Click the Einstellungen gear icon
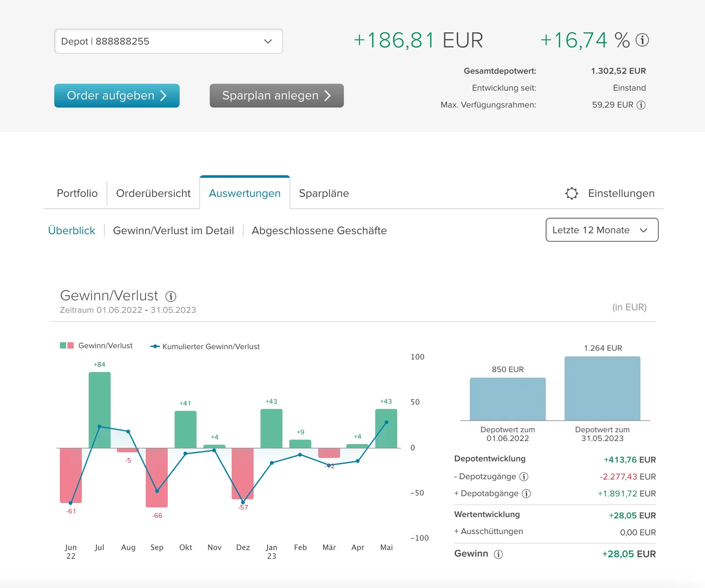 (571, 193)
